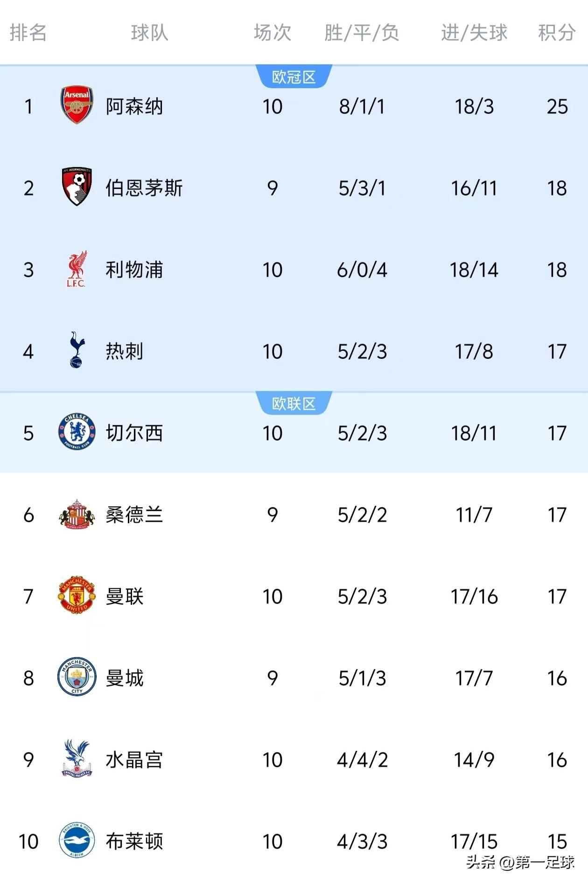588x883 pixels.
Task: Click the Arsenal club crest
Action: [77, 105]
